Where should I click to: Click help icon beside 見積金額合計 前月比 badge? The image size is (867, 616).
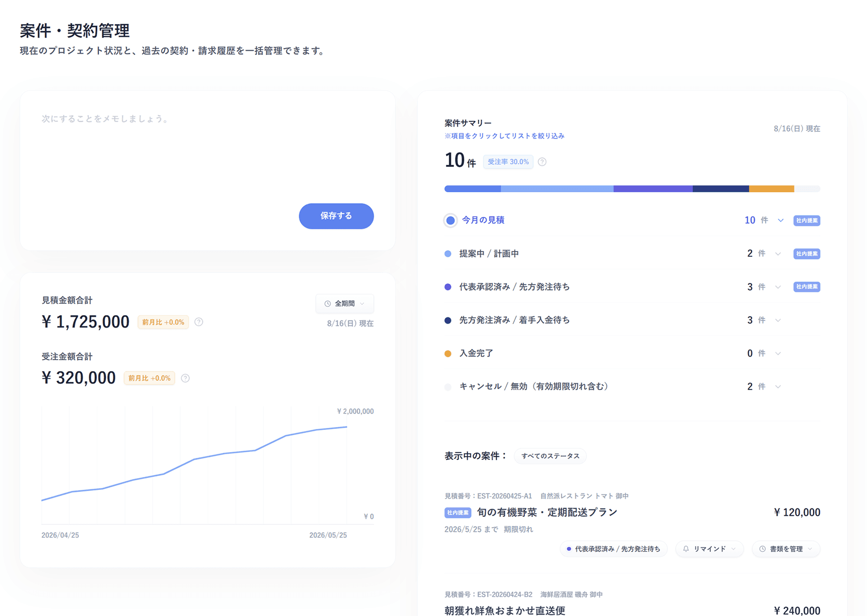[199, 322]
